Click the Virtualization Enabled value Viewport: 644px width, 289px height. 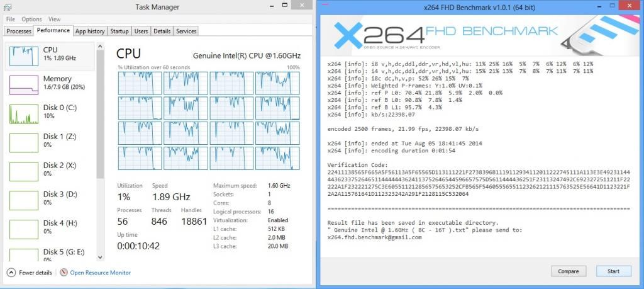(278, 220)
